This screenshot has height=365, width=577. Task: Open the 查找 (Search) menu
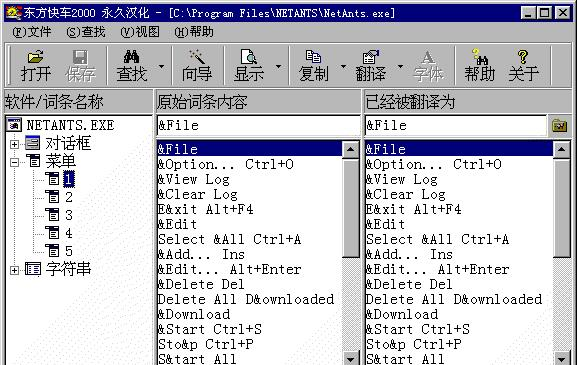[86, 32]
